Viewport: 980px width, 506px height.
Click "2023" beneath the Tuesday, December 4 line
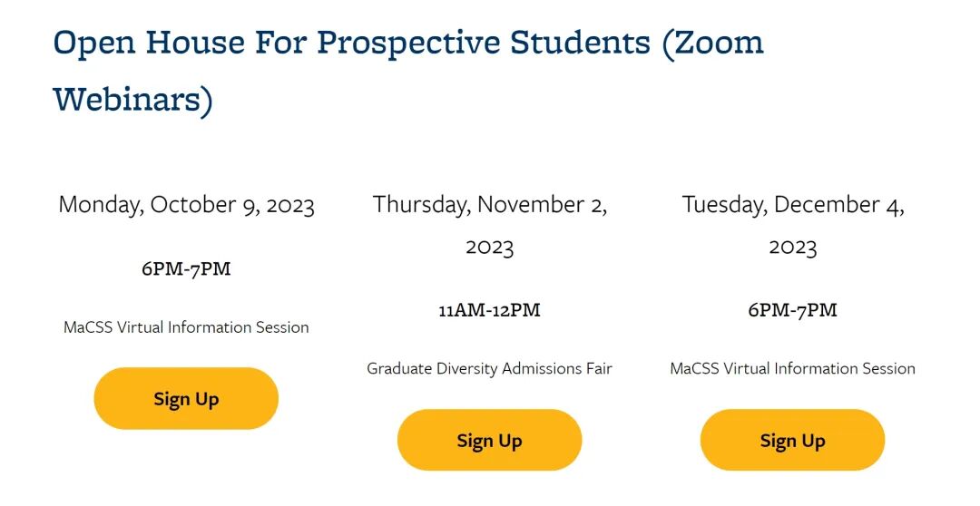793,247
